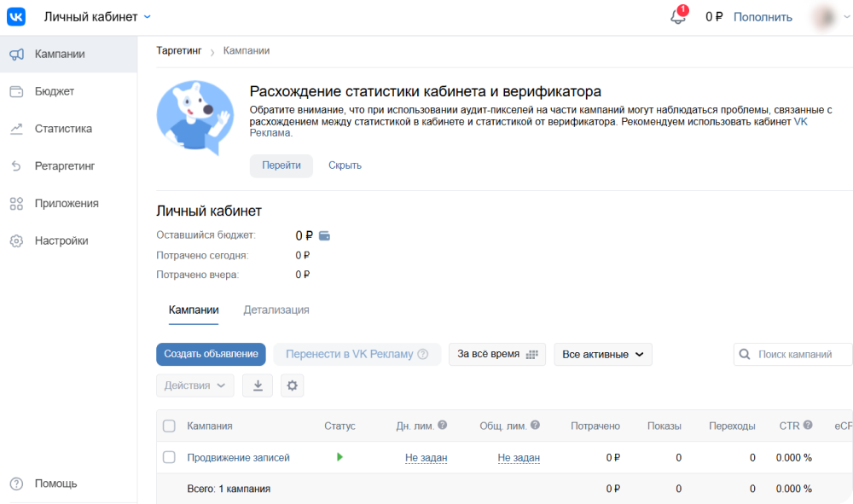Click help icon beside CTR
Screen dimensions: 853x504
[x=808, y=426]
